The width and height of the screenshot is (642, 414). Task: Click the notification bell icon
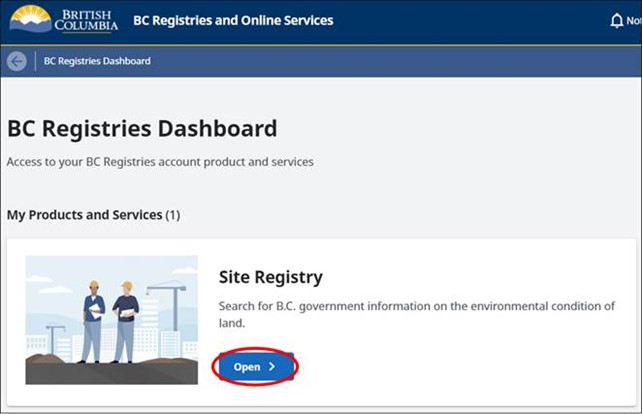pyautogui.click(x=617, y=21)
